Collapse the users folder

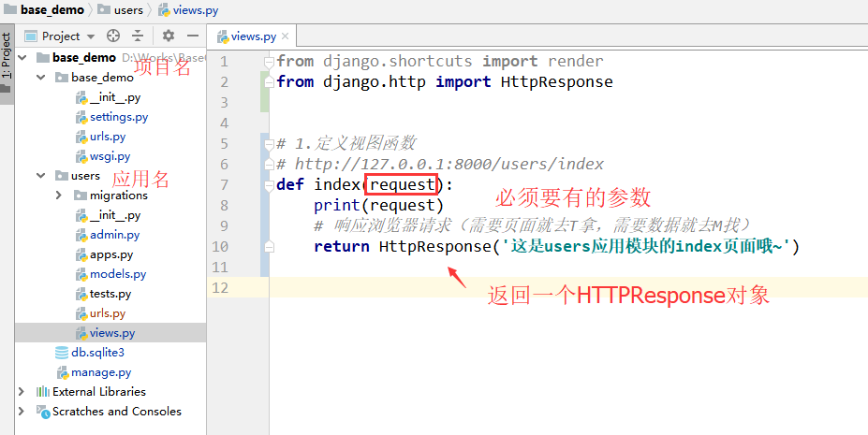[x=40, y=176]
